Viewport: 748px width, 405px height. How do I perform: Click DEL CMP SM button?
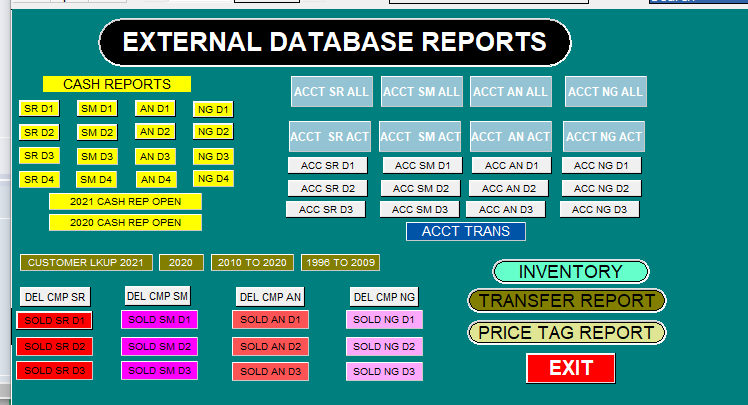(157, 296)
